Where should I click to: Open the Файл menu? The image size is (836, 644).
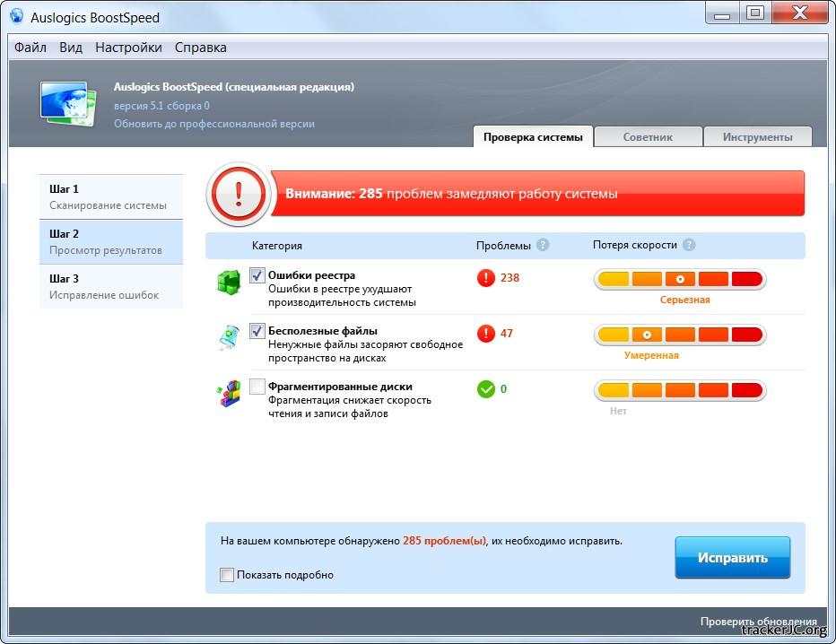pyautogui.click(x=30, y=48)
